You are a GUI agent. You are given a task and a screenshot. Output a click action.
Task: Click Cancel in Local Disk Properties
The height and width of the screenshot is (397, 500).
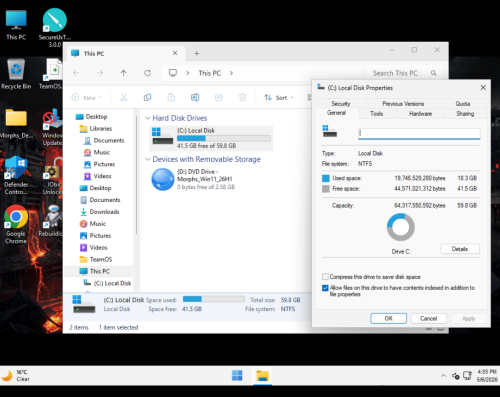(428, 318)
